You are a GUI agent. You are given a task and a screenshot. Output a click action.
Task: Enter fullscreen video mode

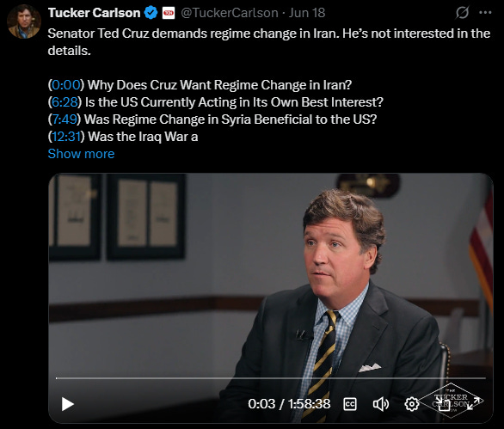pos(475,403)
